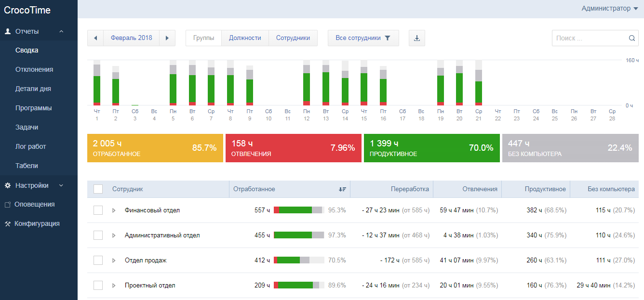Check the Финансовый отдел row checkbox

(x=98, y=210)
